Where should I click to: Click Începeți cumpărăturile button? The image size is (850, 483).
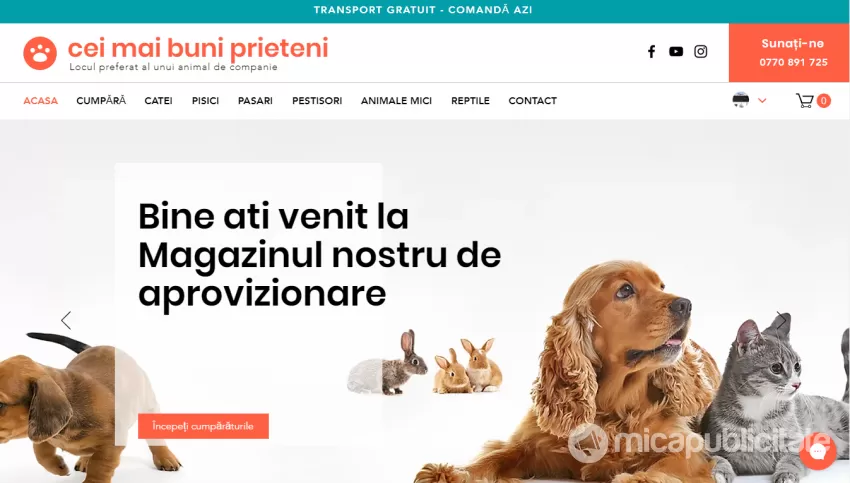tap(203, 426)
